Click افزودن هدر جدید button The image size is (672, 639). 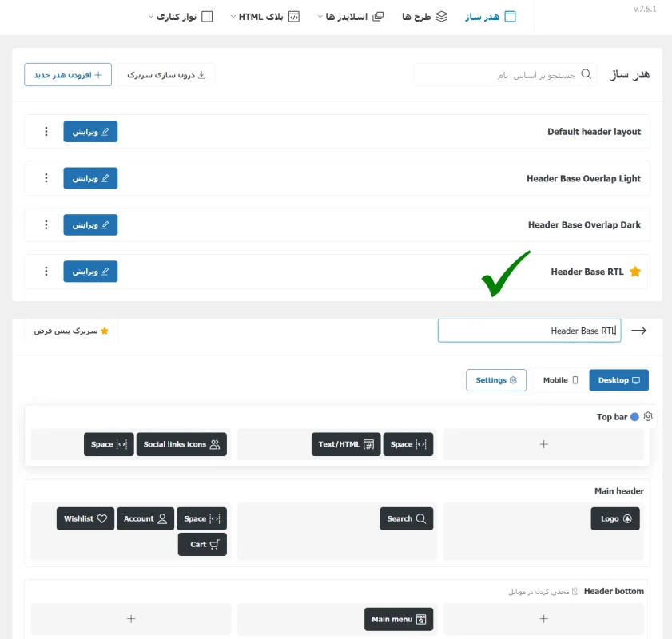tap(68, 75)
